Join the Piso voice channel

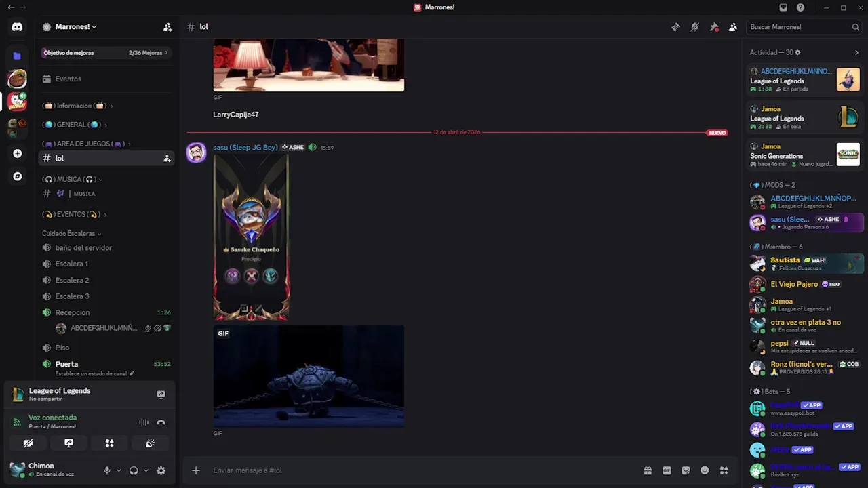click(x=105, y=348)
